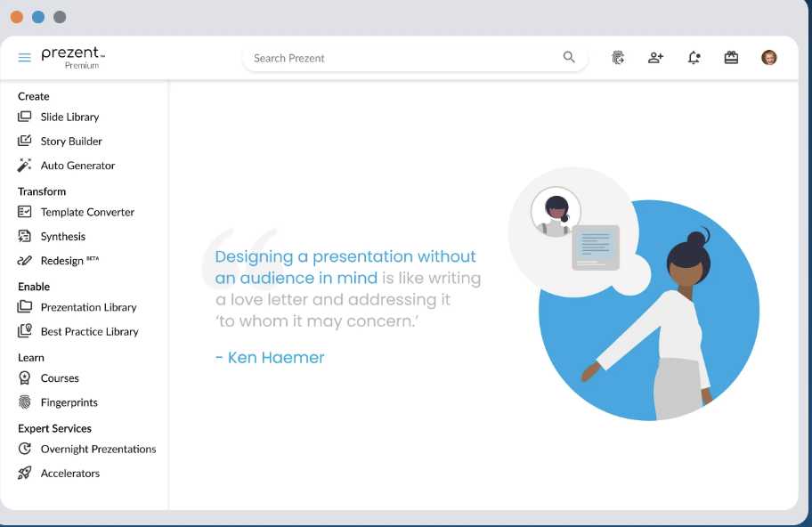Click the Prezentation Library folder icon
Screen dimensions: 812x527
(24, 307)
